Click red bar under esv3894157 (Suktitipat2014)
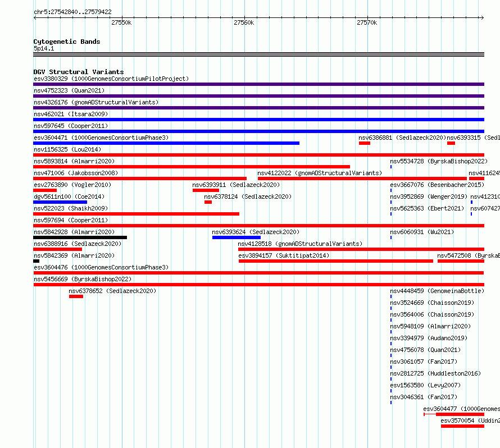This screenshot has height=448, width=500. point(336,261)
